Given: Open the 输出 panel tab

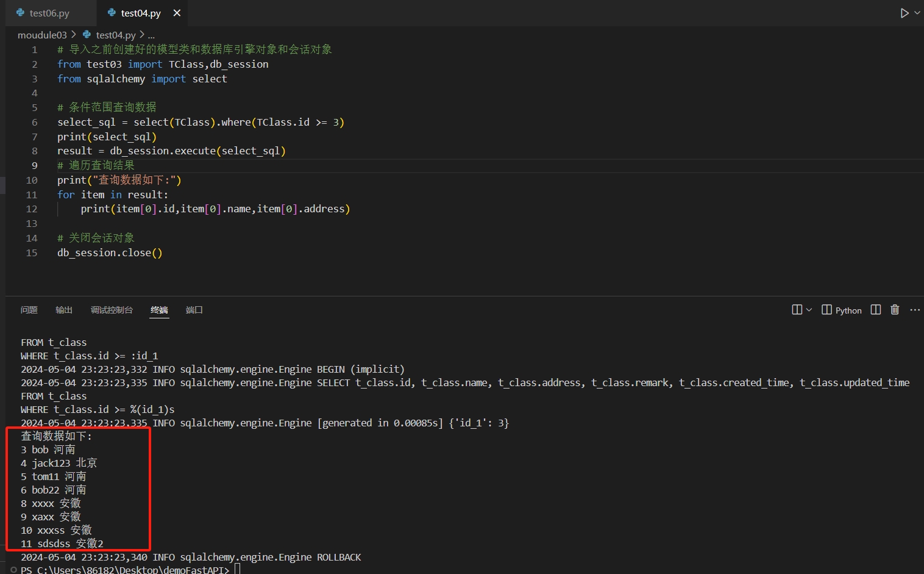Looking at the screenshot, I should click(x=63, y=310).
